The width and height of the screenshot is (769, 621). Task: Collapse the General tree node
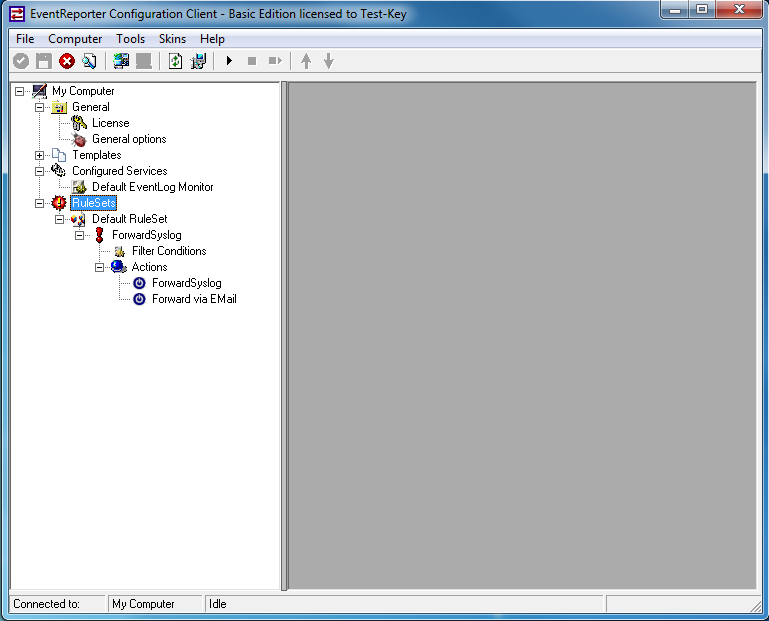click(x=39, y=107)
